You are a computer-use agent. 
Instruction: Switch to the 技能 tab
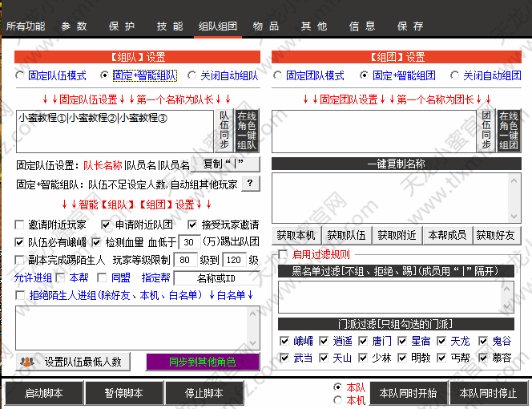pos(170,26)
